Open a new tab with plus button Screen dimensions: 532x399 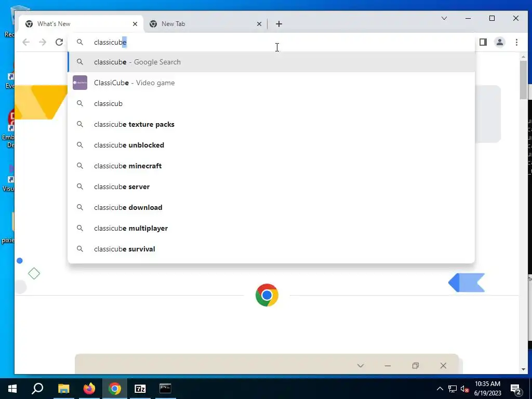[279, 24]
